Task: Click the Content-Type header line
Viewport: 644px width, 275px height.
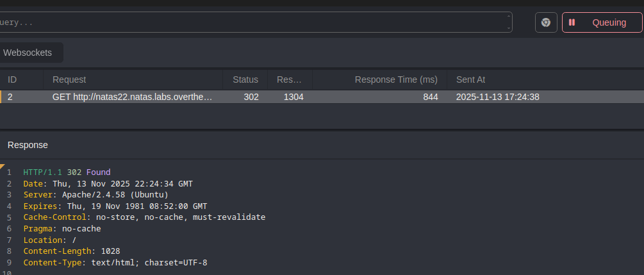Action: point(115,263)
